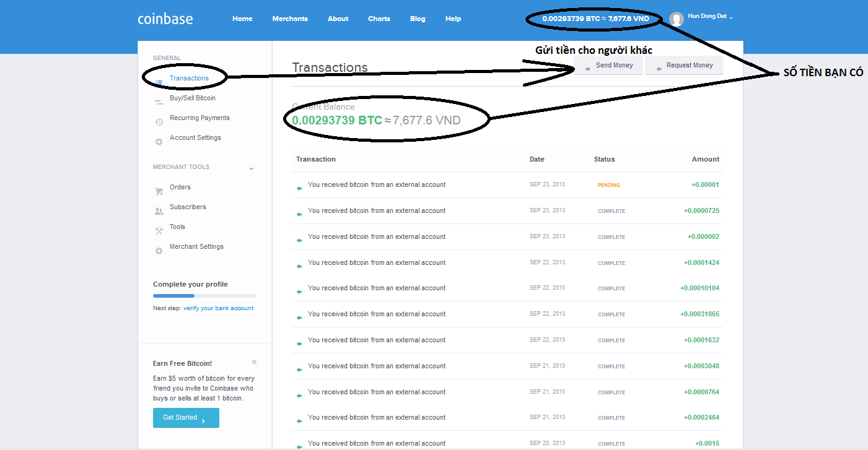868x450 pixels.
Task: Open Tools in the sidebar
Action: tap(177, 227)
